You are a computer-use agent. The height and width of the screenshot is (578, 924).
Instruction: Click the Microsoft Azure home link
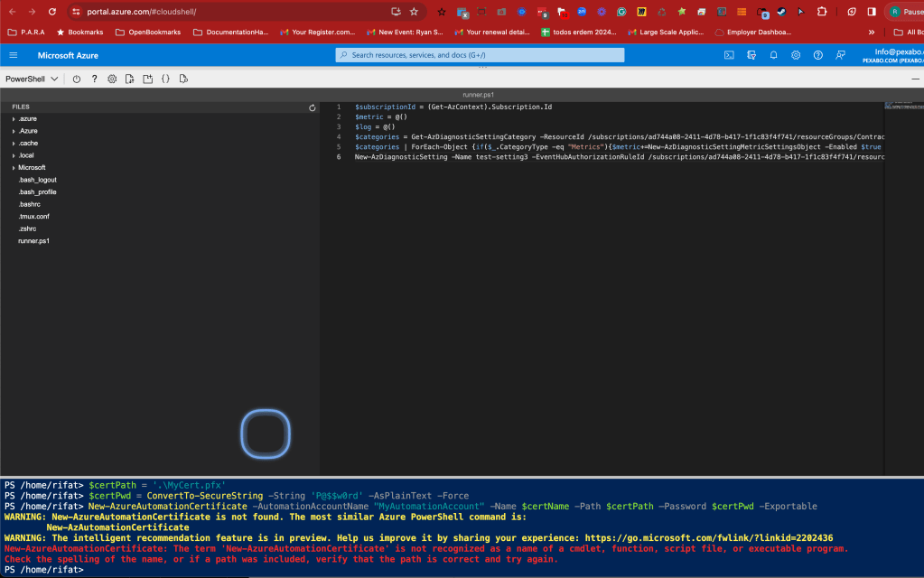(x=68, y=55)
